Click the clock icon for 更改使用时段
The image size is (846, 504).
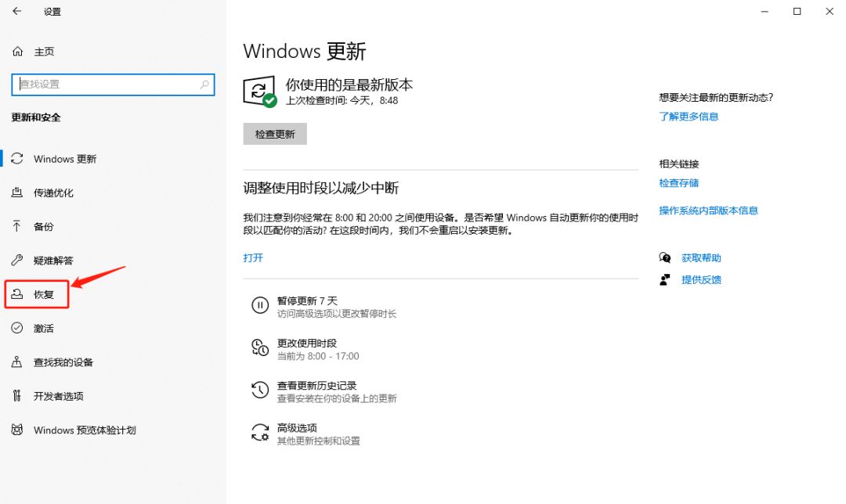(x=260, y=347)
